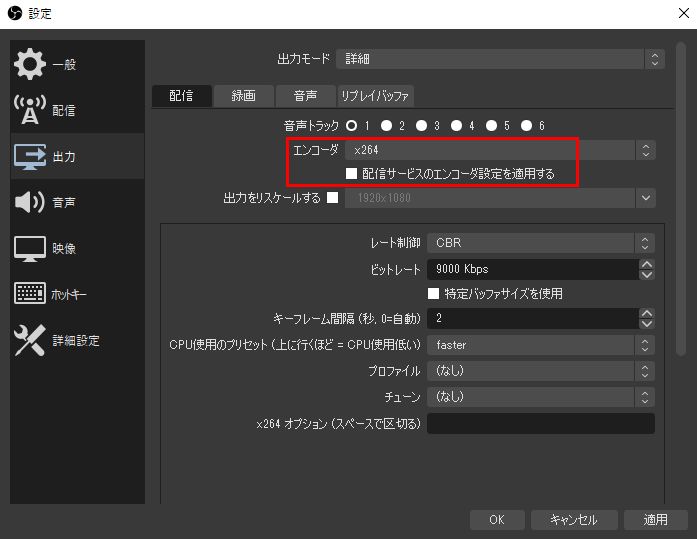Open the 詳細設定 tools icon in sidebar
This screenshot has width=697, height=539.
coord(29,340)
